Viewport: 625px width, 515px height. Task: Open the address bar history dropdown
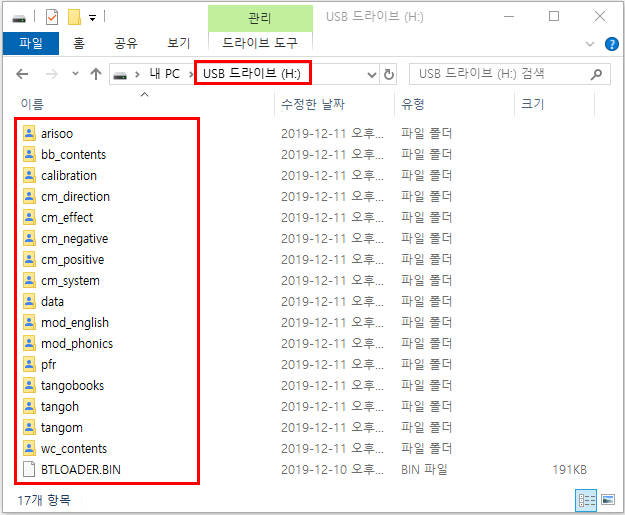coord(371,75)
